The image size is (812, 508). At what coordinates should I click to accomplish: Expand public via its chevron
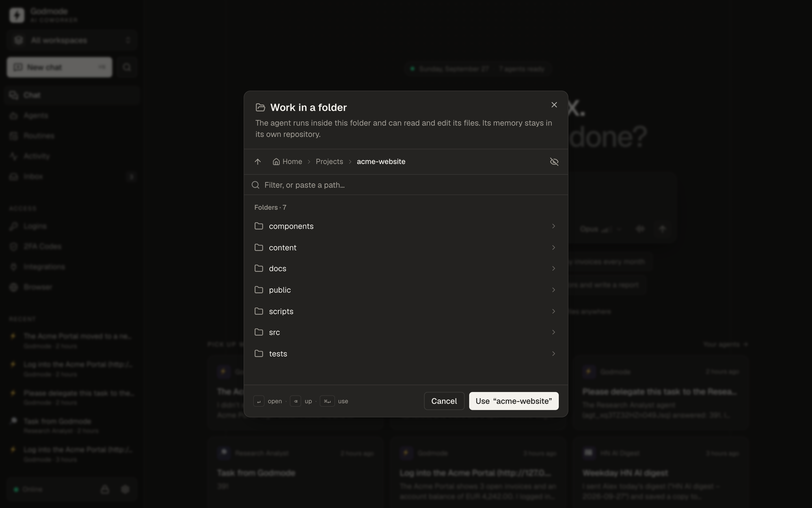coord(553,290)
